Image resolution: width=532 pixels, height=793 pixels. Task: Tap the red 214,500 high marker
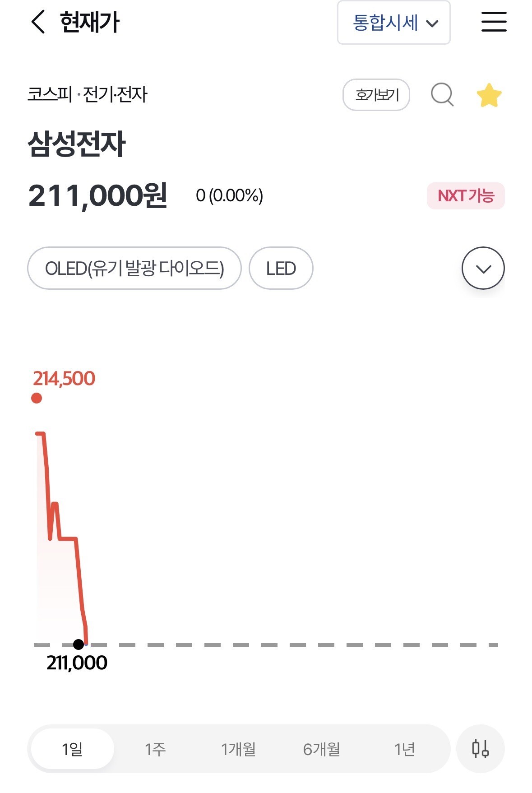(37, 398)
